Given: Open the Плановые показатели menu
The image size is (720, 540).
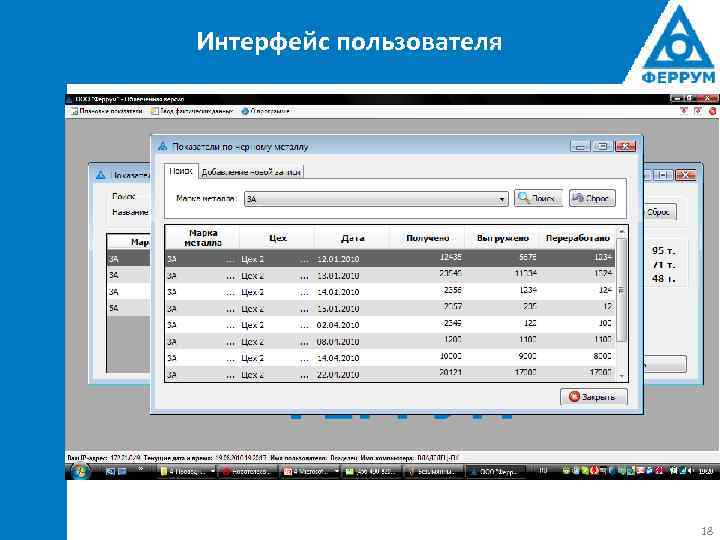Looking at the screenshot, I should tap(107, 111).
